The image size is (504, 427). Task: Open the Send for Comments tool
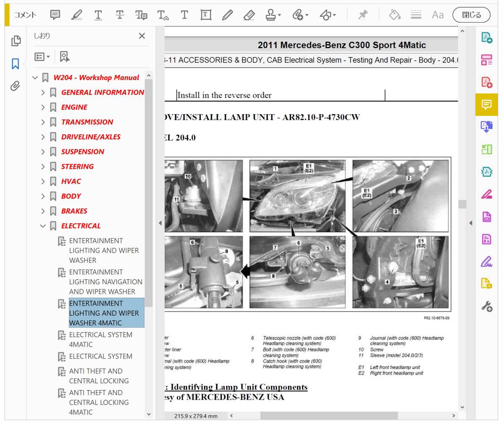point(486,284)
